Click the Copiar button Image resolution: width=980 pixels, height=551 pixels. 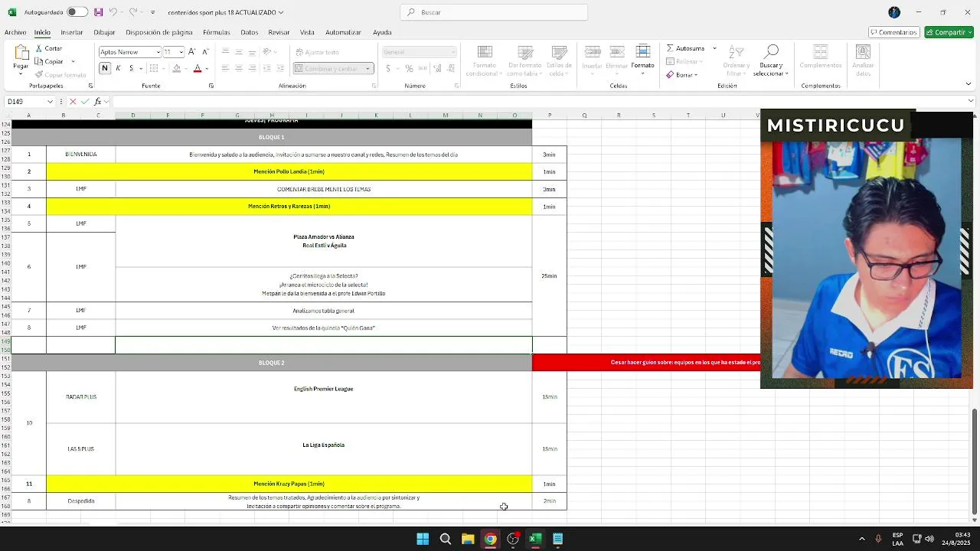point(49,61)
